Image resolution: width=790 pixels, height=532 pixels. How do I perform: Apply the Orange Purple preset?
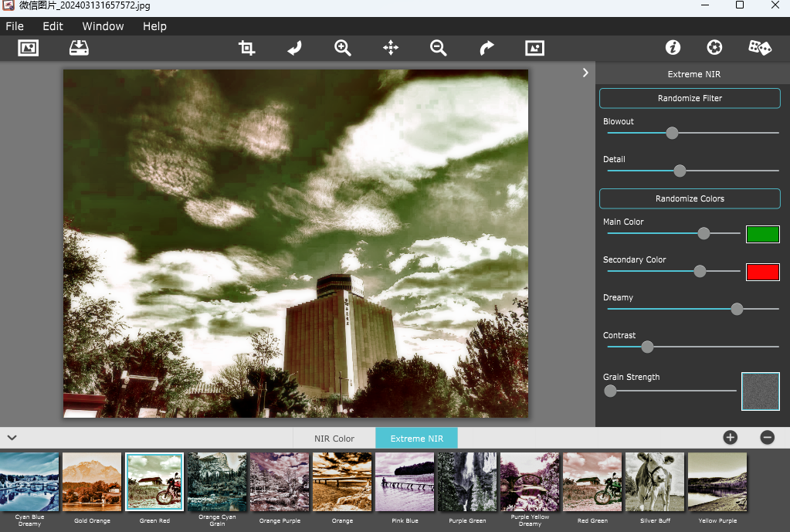280,482
